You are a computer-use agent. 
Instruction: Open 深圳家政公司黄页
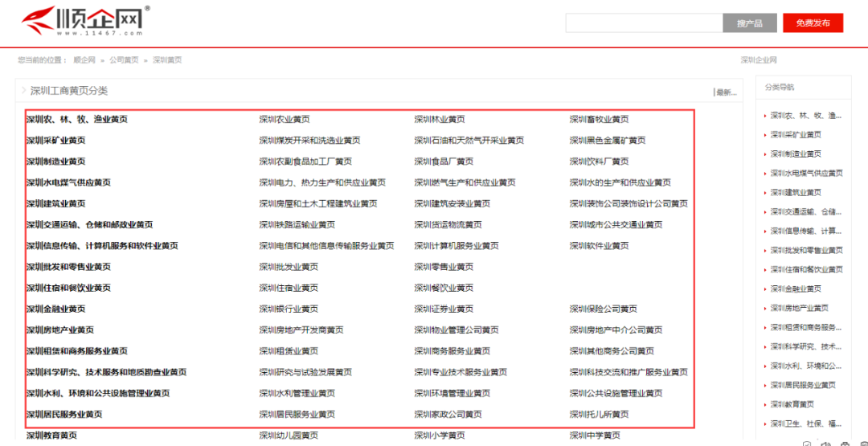pyautogui.click(x=448, y=414)
